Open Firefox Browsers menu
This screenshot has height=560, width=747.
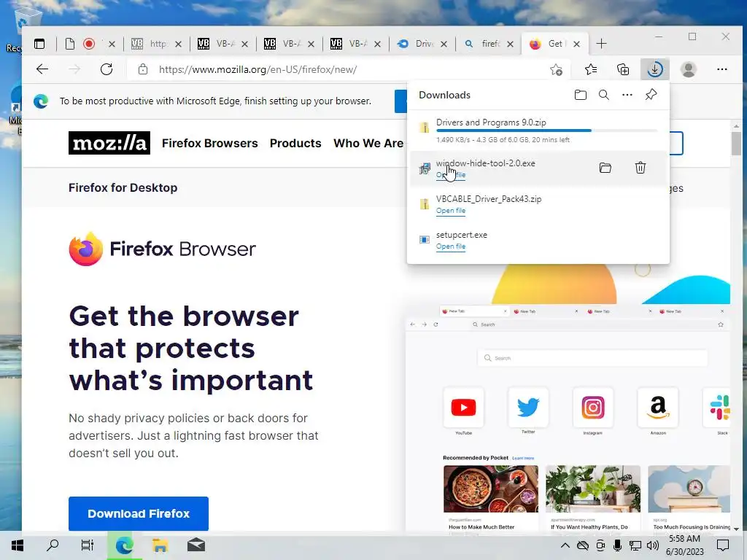click(209, 144)
